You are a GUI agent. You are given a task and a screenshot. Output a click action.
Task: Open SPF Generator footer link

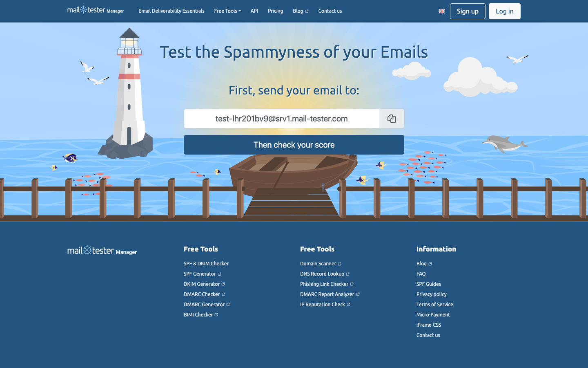[x=203, y=274]
